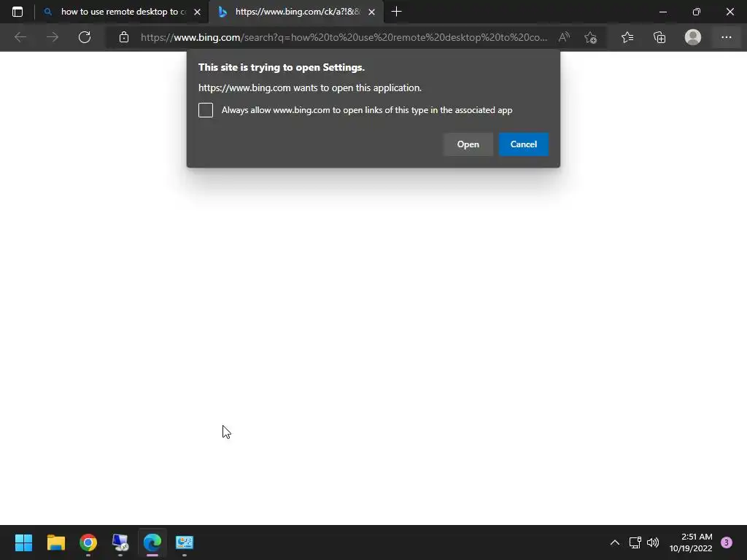Open the user profile avatar
The height and width of the screenshot is (560, 747).
pos(693,37)
